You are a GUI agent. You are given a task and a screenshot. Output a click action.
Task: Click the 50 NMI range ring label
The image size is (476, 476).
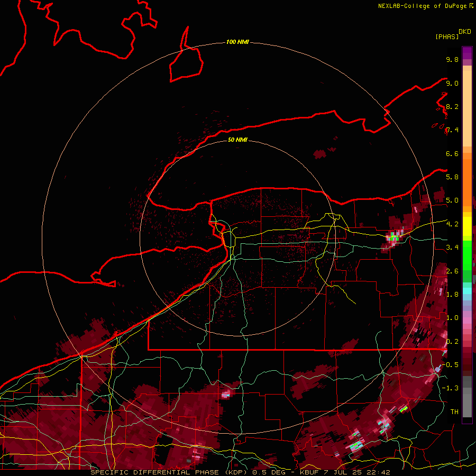237,140
